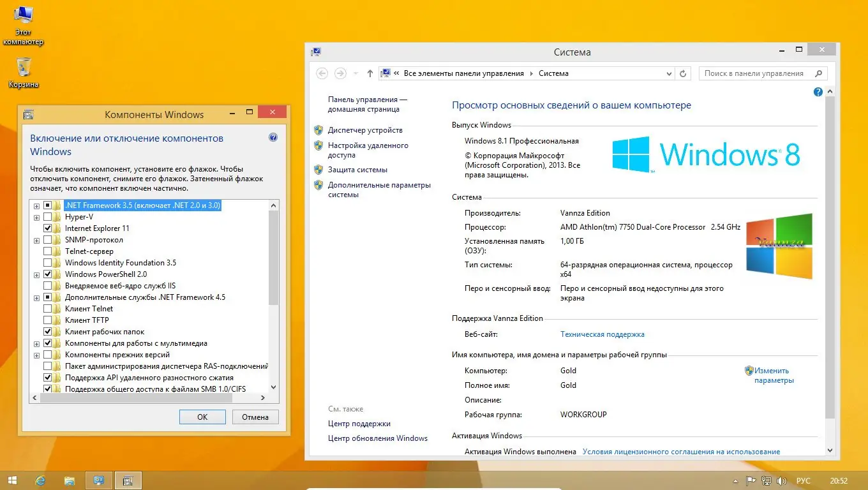Click Изменить параметры link
868x490 pixels.
[774, 375]
